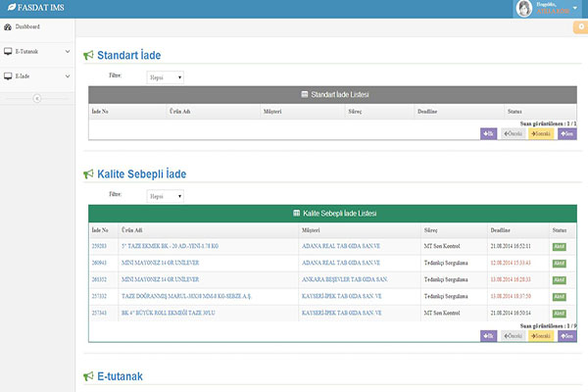
Task: Click Aktif status badge for row 257332
Action: (x=560, y=297)
